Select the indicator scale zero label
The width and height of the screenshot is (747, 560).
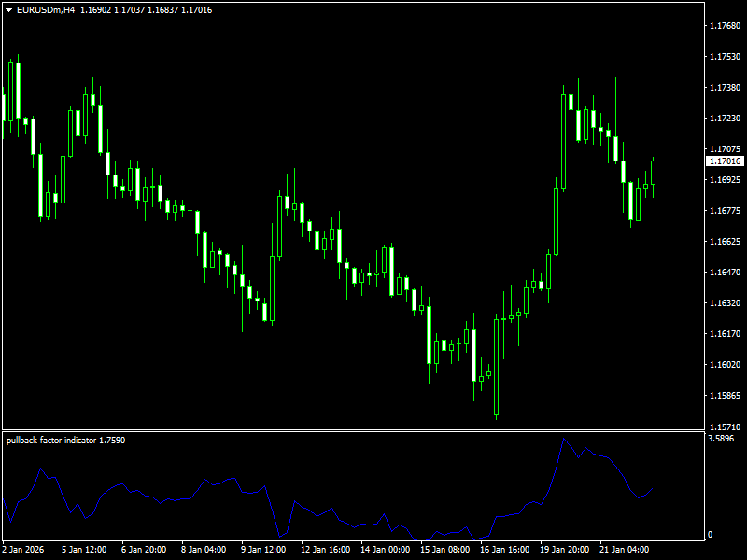pyautogui.click(x=710, y=535)
